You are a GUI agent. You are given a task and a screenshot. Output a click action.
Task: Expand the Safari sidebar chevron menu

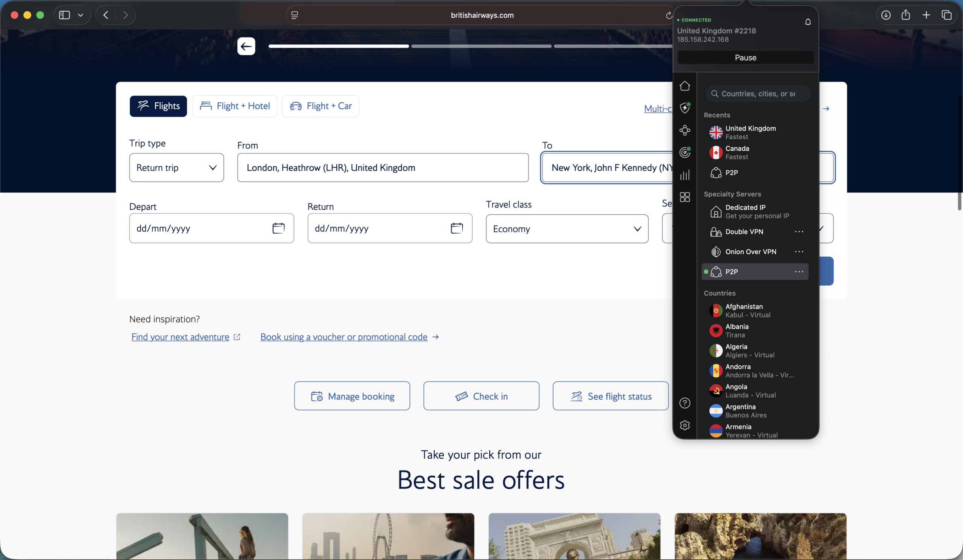coord(81,15)
